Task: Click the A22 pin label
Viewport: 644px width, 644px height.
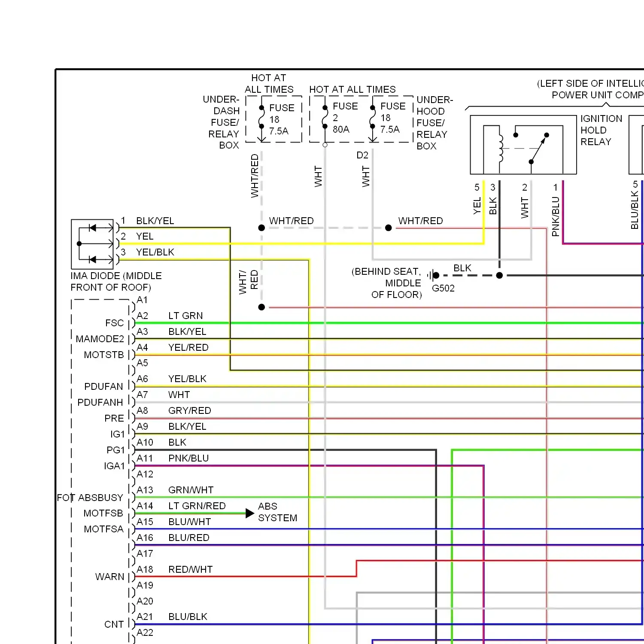Action: click(145, 632)
